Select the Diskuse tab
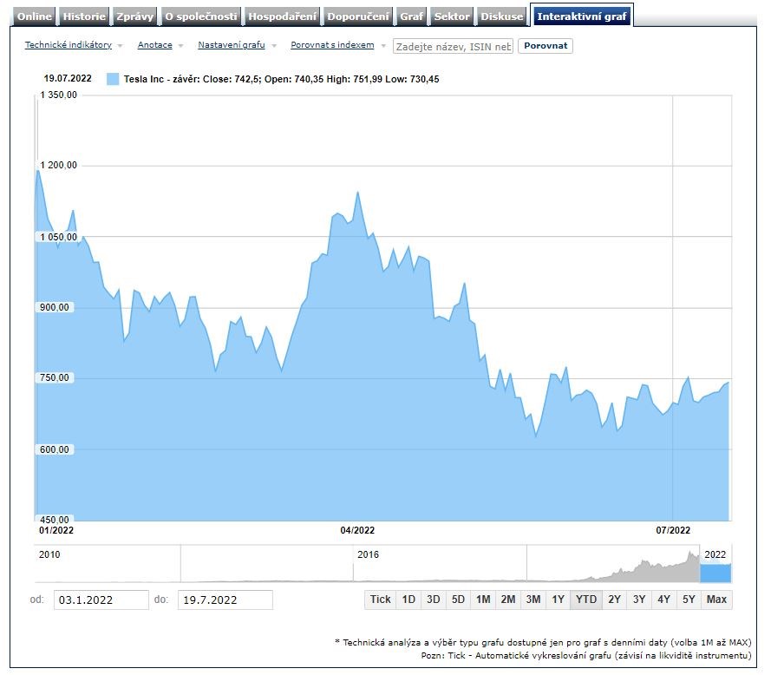Viewport: 784px width, 675px height. [x=502, y=16]
